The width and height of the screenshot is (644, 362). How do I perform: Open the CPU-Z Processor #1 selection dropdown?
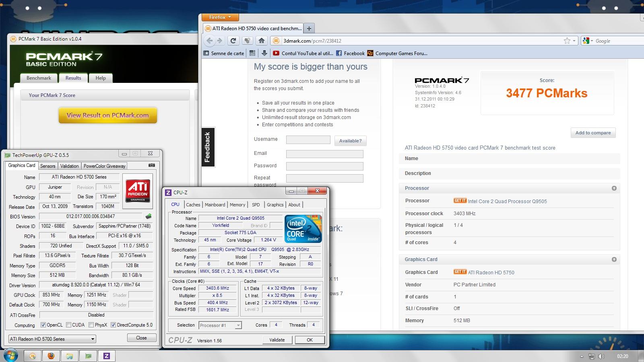pyautogui.click(x=220, y=325)
